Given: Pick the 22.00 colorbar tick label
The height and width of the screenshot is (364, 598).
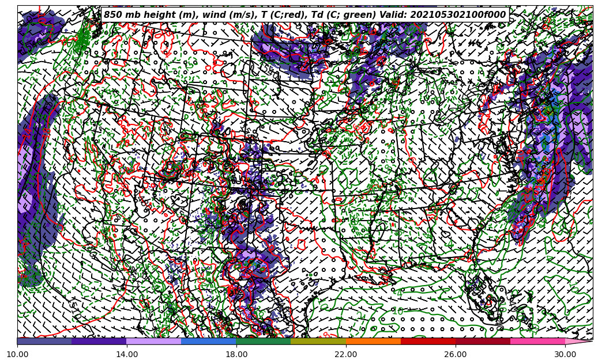Looking at the screenshot, I should click(x=346, y=355).
